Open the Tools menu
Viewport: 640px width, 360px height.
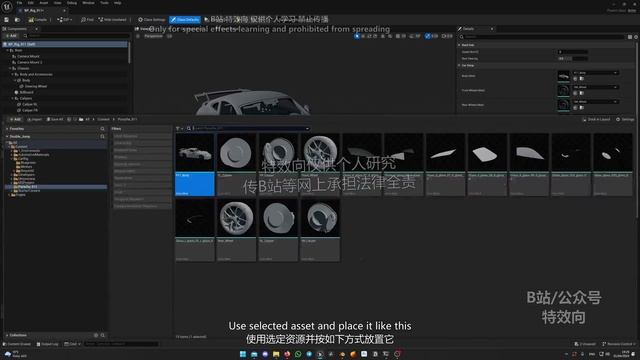[104, 3]
